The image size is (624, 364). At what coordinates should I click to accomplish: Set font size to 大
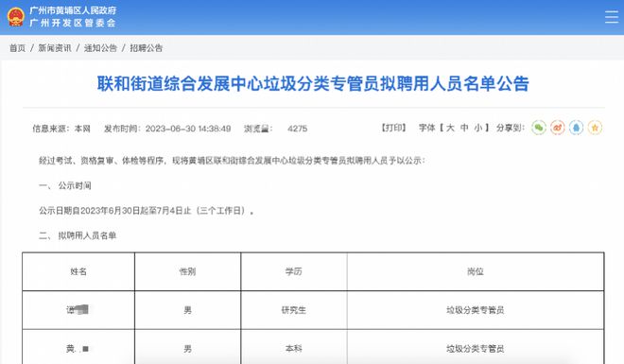pyautogui.click(x=450, y=128)
